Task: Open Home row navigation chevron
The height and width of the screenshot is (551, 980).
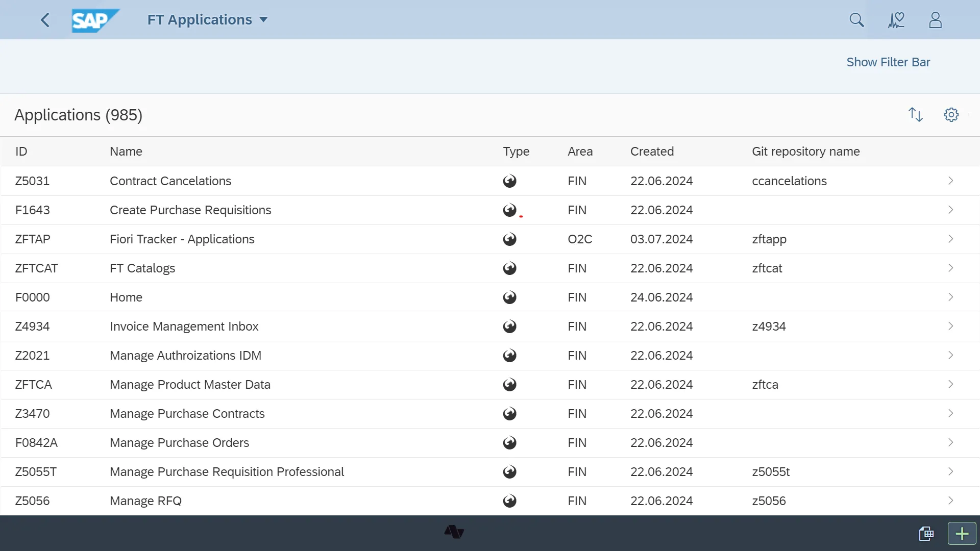Action: point(950,297)
